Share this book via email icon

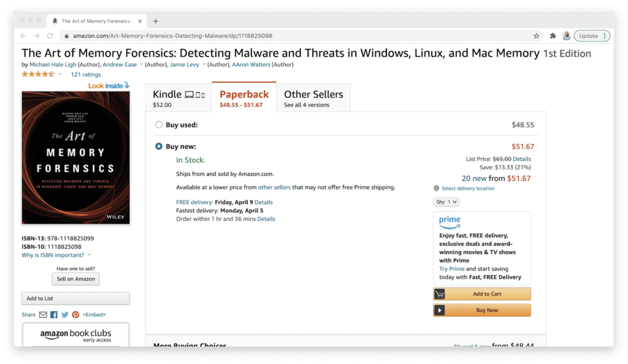(43, 315)
